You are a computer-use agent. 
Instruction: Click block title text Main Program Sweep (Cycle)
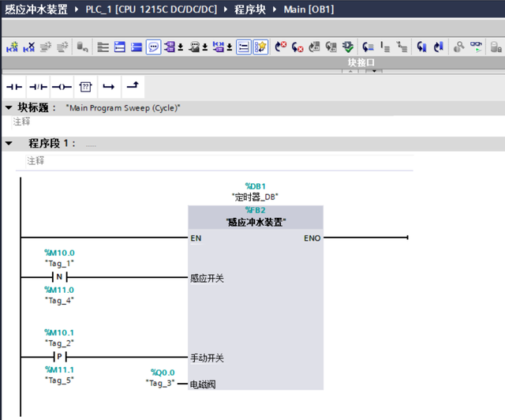[123, 108]
